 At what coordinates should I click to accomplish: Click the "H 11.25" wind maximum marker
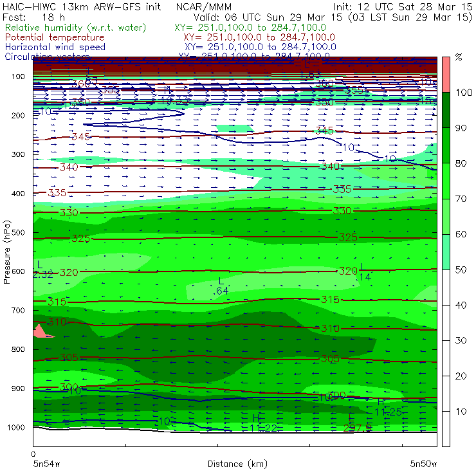(x=387, y=407)
